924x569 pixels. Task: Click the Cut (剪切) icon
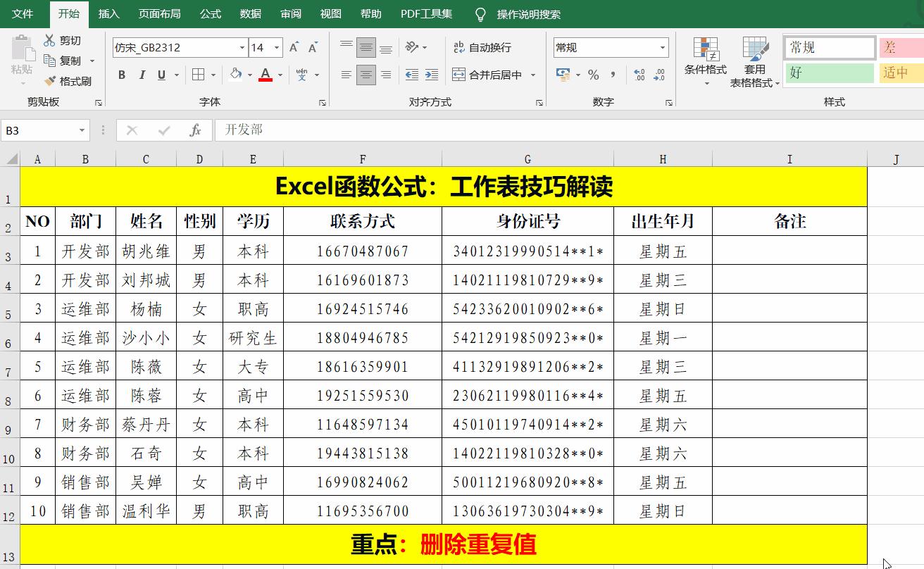point(49,40)
